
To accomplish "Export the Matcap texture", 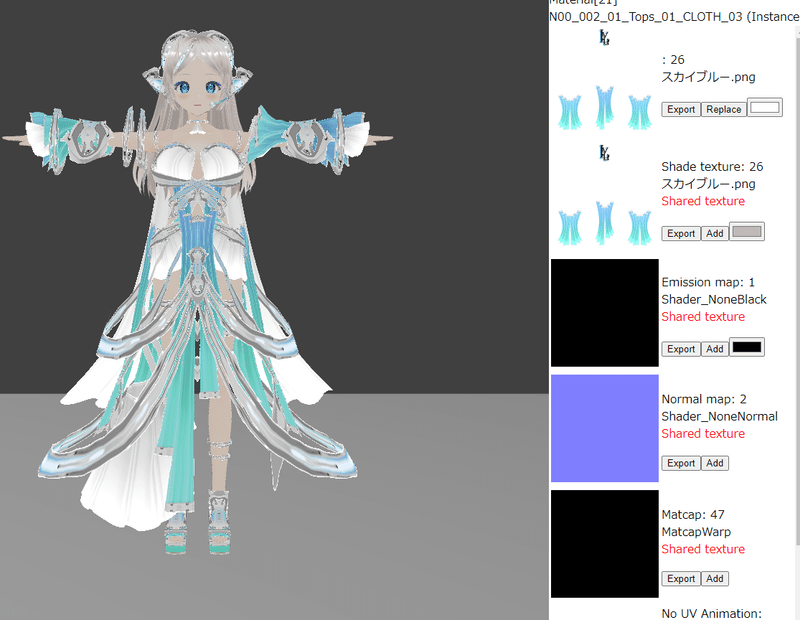I will (681, 579).
